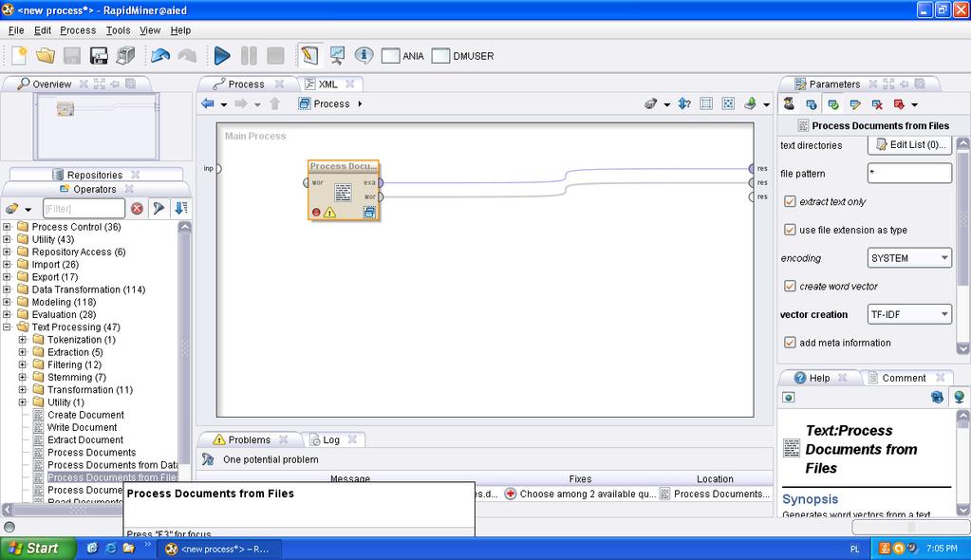The height and width of the screenshot is (560, 971).
Task: Toggle the add meta information checkbox
Action: pyautogui.click(x=790, y=343)
